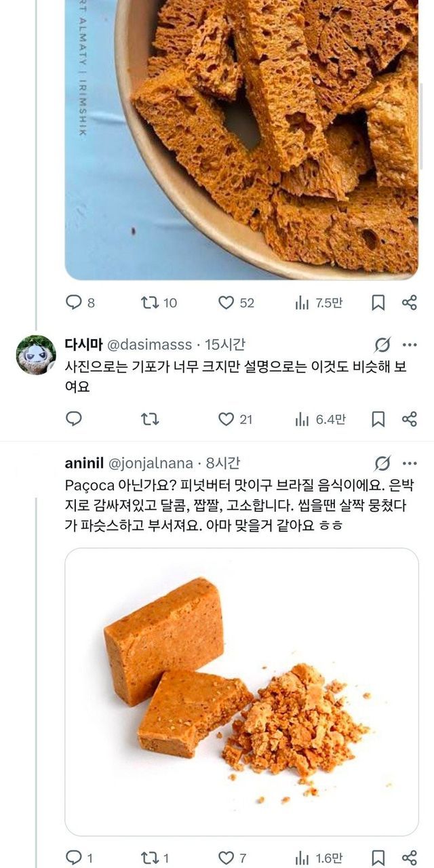434x868 pixels.
Task: Open the @dasimasss profile link
Action: pyautogui.click(x=146, y=344)
